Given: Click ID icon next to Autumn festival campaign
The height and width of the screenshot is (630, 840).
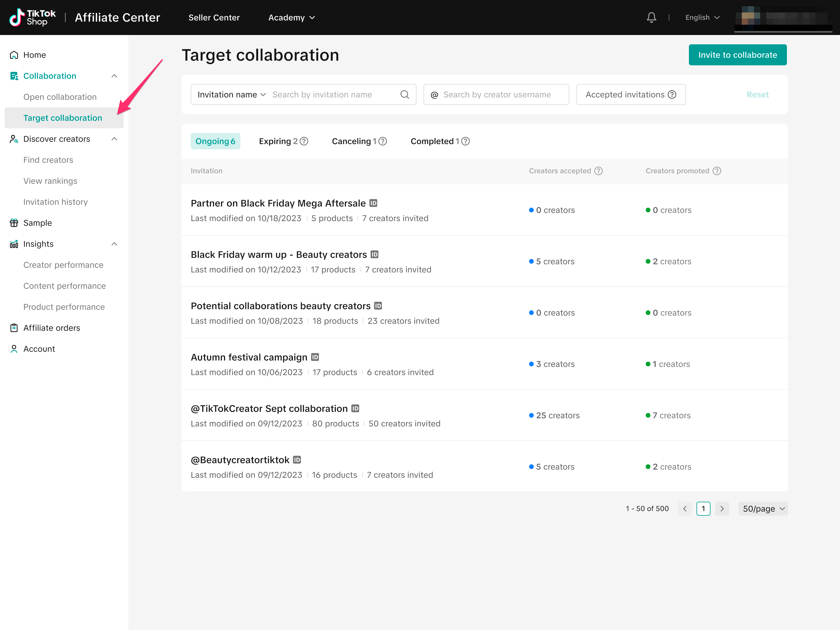Looking at the screenshot, I should tap(315, 357).
